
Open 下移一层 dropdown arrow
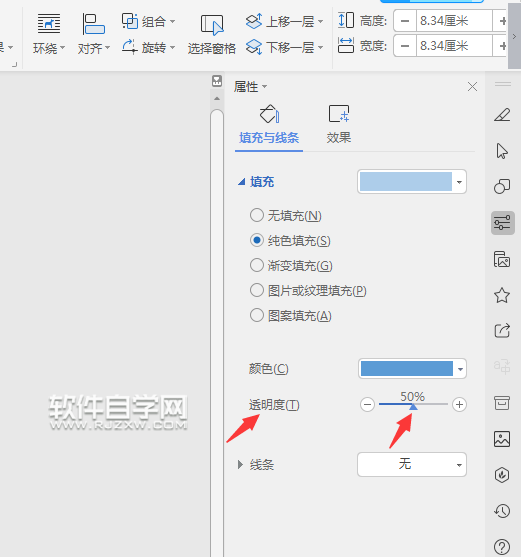click(x=321, y=47)
